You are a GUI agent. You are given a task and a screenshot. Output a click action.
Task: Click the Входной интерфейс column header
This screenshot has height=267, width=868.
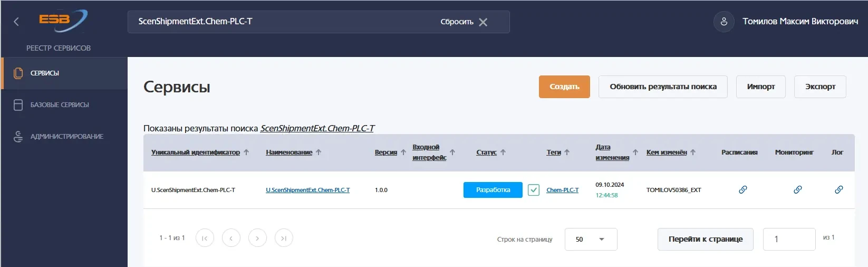429,152
